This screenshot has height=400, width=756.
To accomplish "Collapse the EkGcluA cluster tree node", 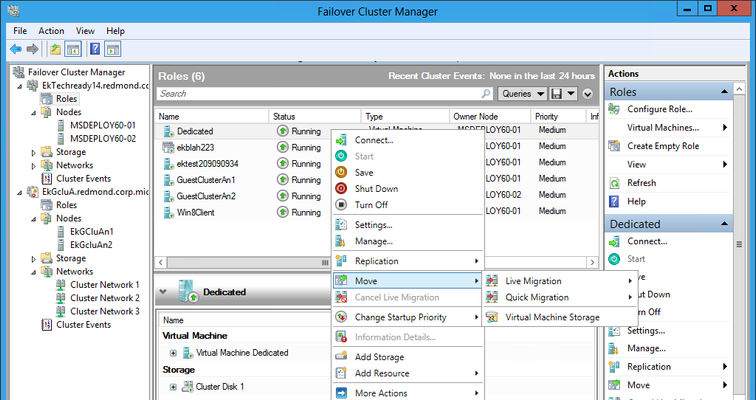I will 19,192.
